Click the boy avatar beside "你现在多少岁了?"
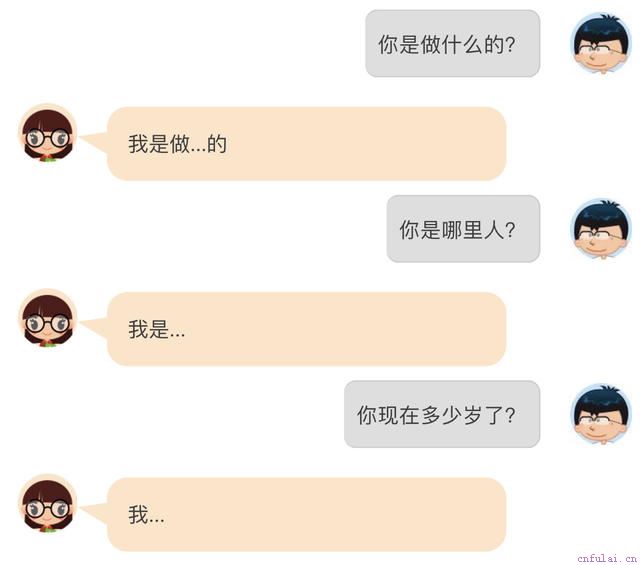Viewport: 640px width, 565px height. click(600, 414)
